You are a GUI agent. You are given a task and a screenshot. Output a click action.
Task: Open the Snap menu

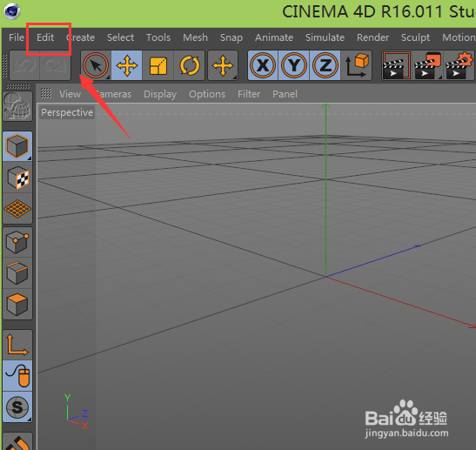[231, 38]
